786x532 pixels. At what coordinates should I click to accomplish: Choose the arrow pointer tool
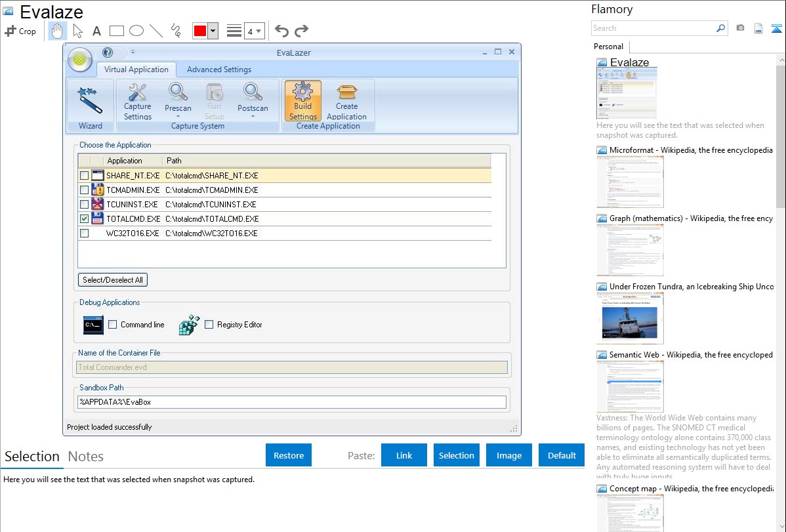[x=77, y=31]
